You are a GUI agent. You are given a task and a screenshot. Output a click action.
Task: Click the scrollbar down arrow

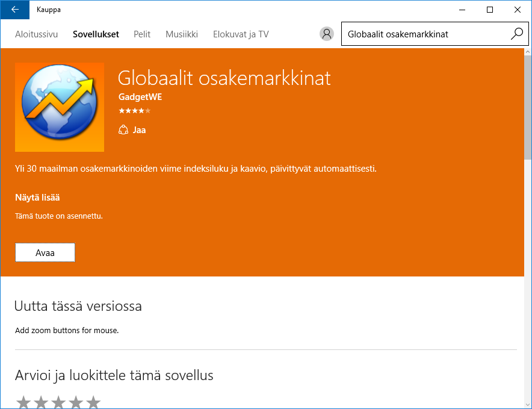(527, 404)
